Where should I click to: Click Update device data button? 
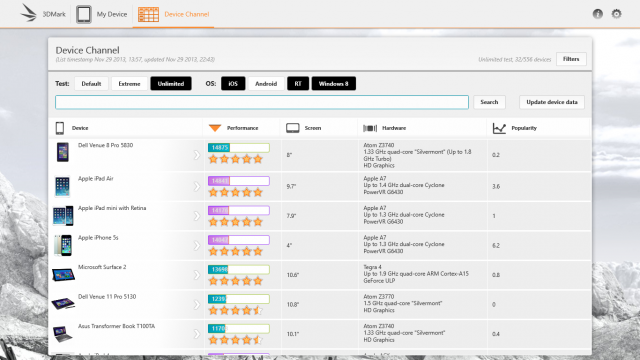pyautogui.click(x=552, y=102)
